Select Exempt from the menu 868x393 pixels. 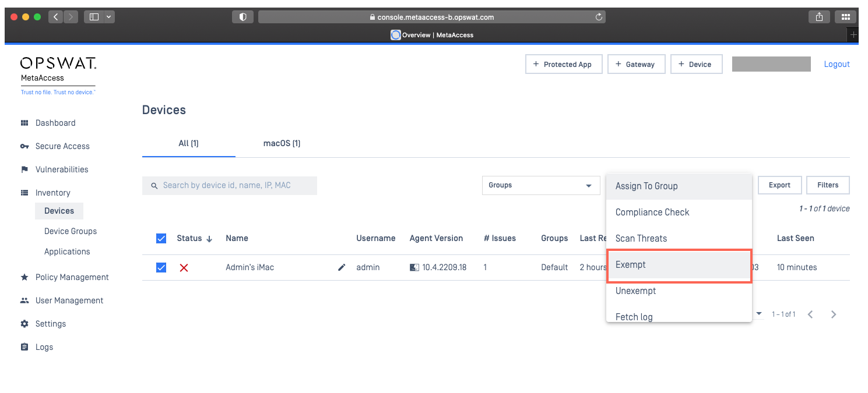pyautogui.click(x=679, y=265)
